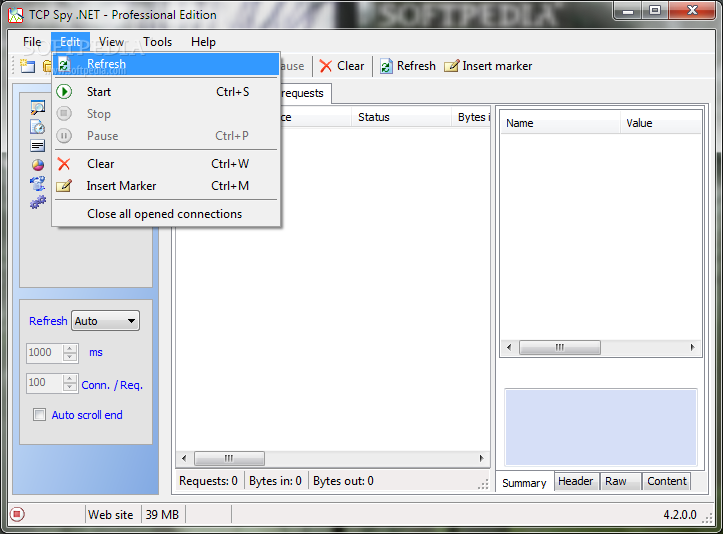Screen dimensions: 723x534
Task: Decrease the 1000 ms refresh value
Action: point(70,357)
